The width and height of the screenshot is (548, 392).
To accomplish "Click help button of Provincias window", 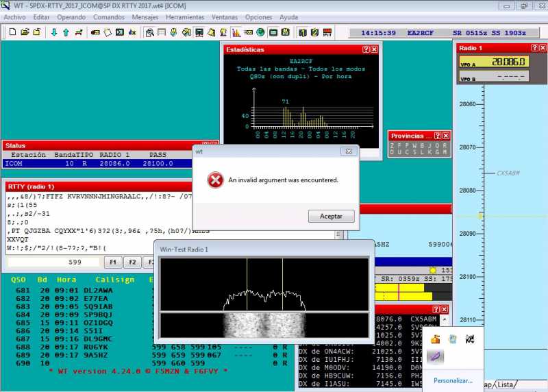I will (x=438, y=136).
